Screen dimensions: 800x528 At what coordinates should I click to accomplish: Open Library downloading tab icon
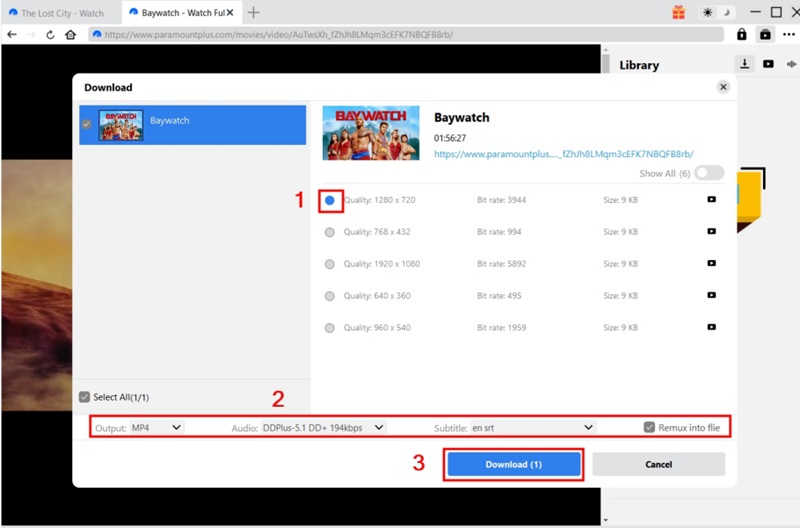tap(745, 64)
